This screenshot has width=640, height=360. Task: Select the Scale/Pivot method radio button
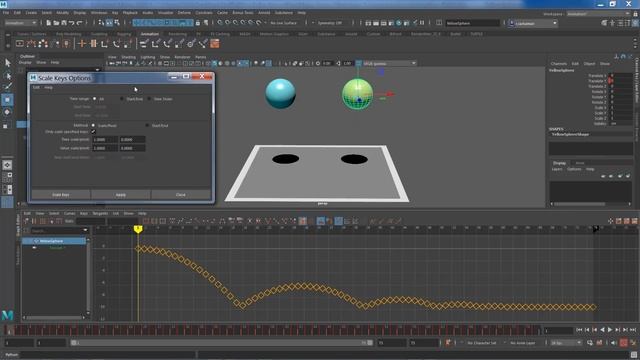tap(93, 125)
